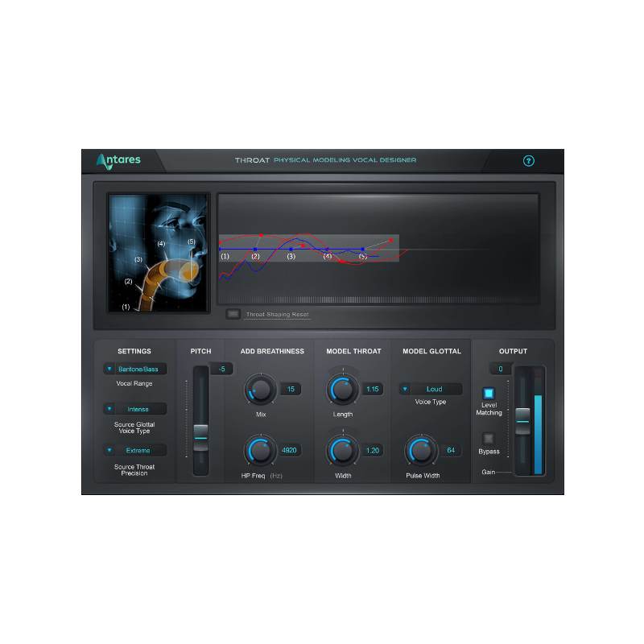The height and width of the screenshot is (644, 644).
Task: Toggle the Bypass button
Action: (x=489, y=439)
